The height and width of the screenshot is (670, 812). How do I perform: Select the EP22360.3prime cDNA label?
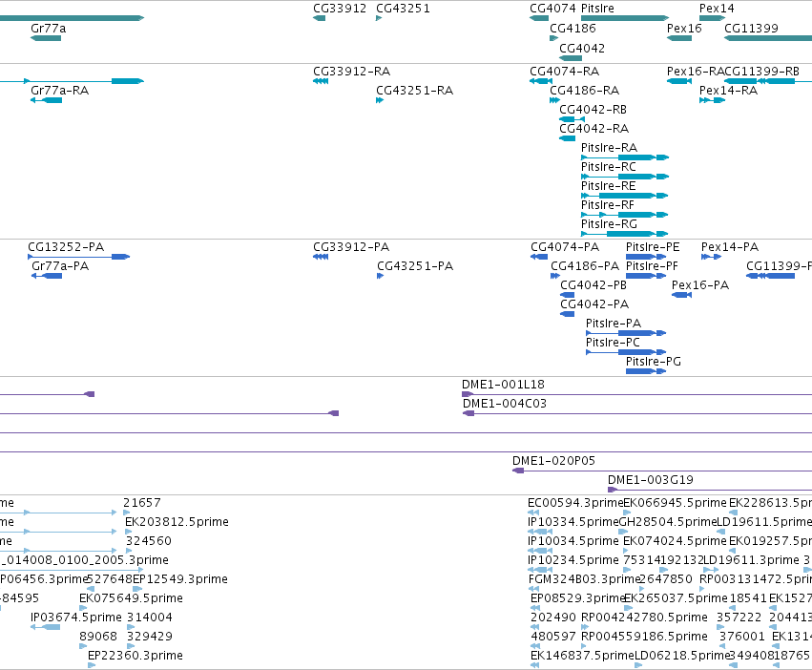pos(135,656)
